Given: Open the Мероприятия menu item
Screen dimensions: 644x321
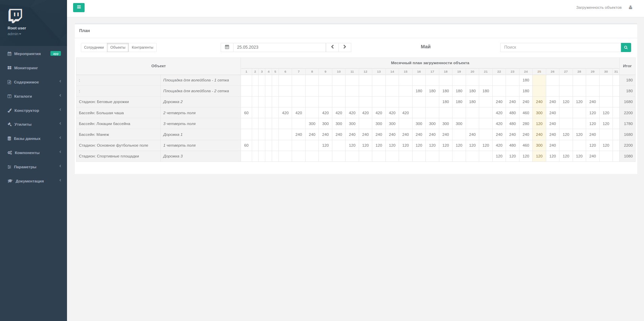Looking at the screenshot, I should pos(27,54).
